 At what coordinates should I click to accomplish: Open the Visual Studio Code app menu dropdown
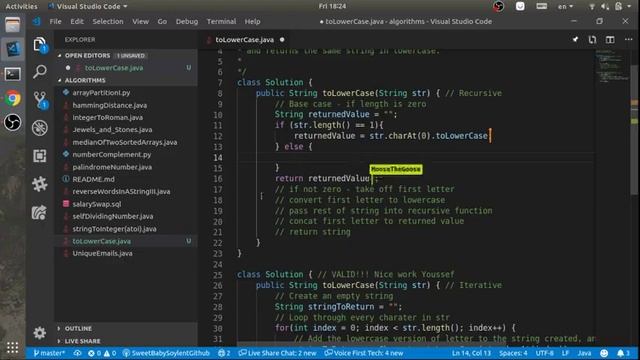point(88,7)
